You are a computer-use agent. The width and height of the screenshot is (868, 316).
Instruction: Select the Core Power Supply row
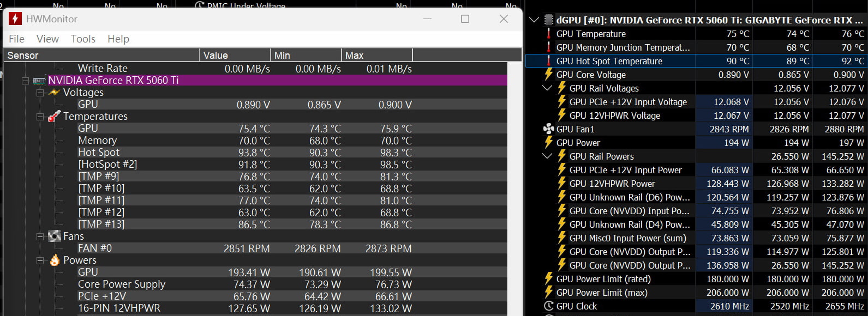click(x=292, y=284)
